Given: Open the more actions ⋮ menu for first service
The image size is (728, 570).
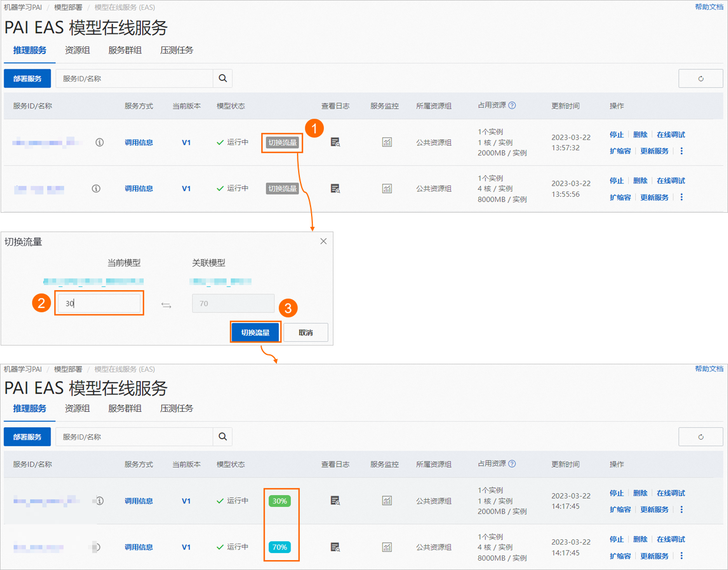Looking at the screenshot, I should point(681,151).
